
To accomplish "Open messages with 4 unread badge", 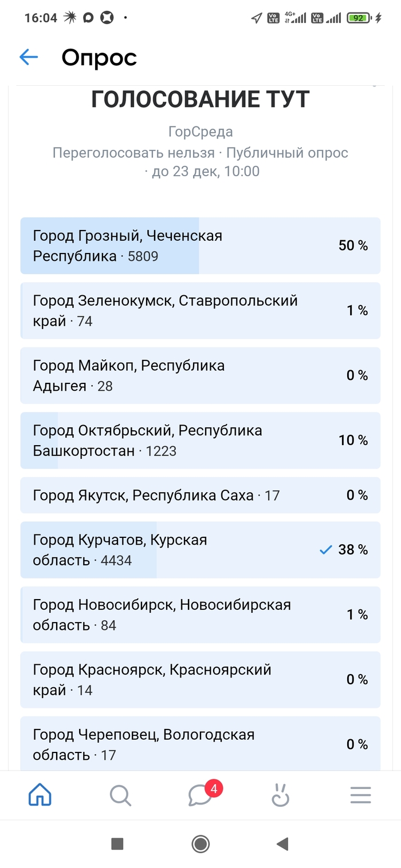I will pos(200,795).
